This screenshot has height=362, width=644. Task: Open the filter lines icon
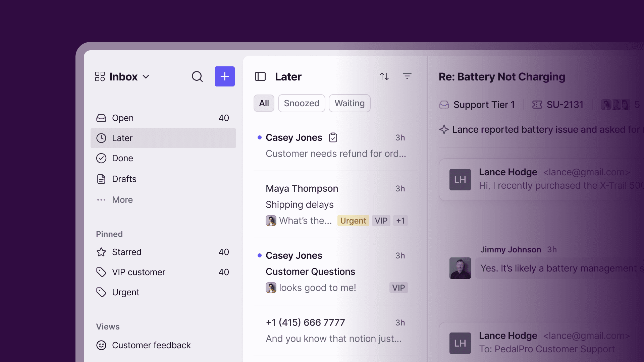407,76
